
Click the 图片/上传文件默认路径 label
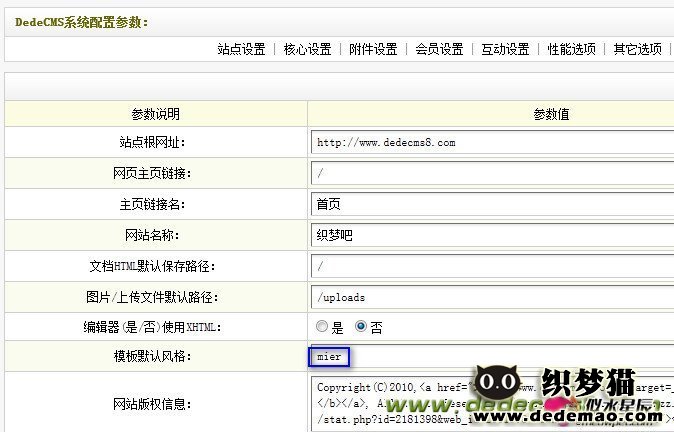[152, 297]
